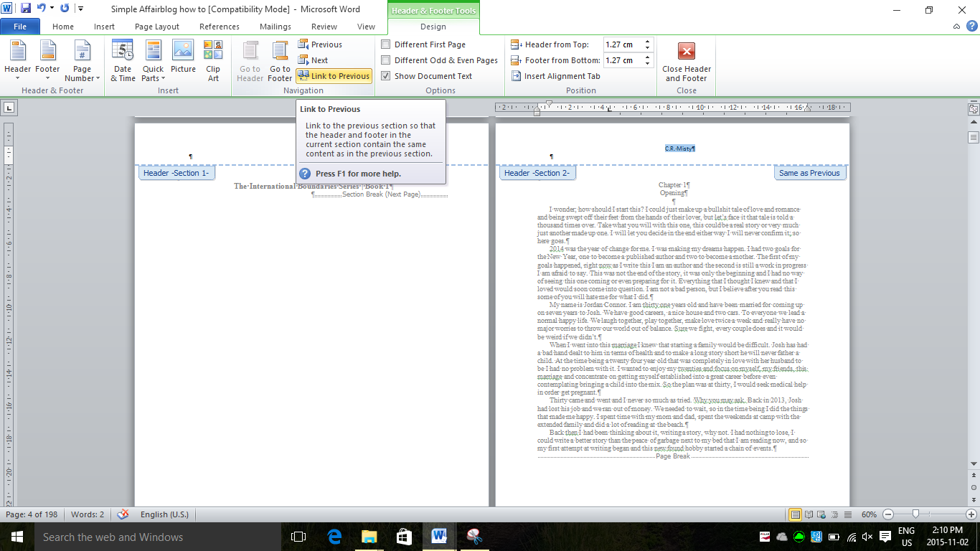Toggle Link to Previous
980x551 pixels.
click(334, 75)
